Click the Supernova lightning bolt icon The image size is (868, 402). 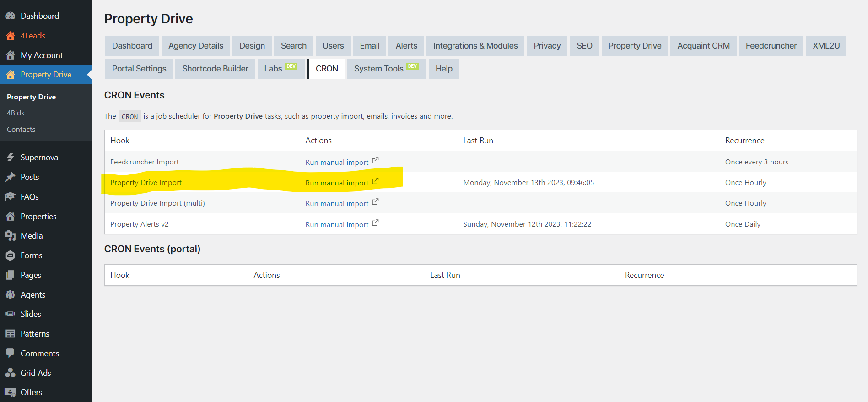point(10,158)
